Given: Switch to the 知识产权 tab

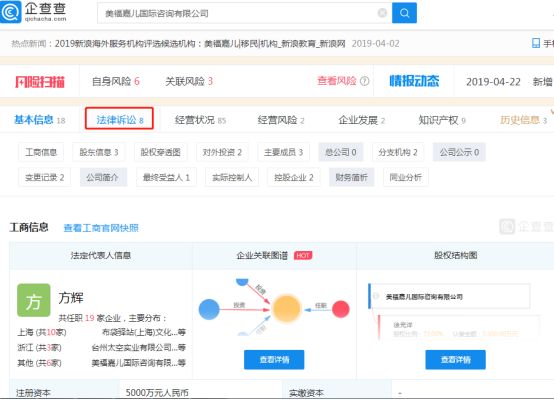Looking at the screenshot, I should [442, 120].
